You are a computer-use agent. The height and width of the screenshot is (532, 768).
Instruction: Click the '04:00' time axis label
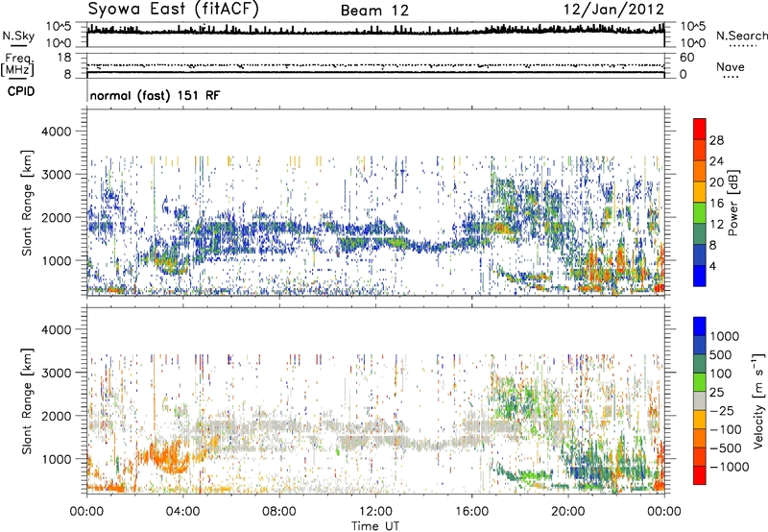click(x=183, y=512)
